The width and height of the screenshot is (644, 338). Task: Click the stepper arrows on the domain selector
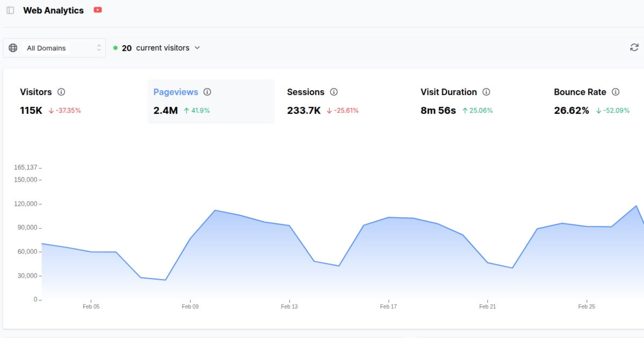pos(99,48)
